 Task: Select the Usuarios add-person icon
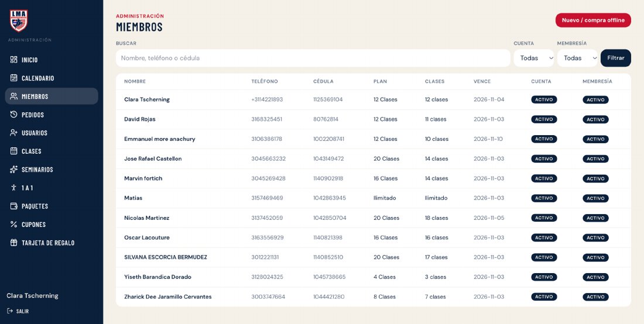(x=13, y=133)
